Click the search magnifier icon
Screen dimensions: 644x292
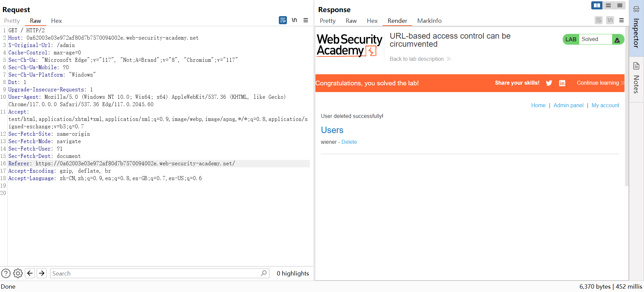pyautogui.click(x=264, y=273)
